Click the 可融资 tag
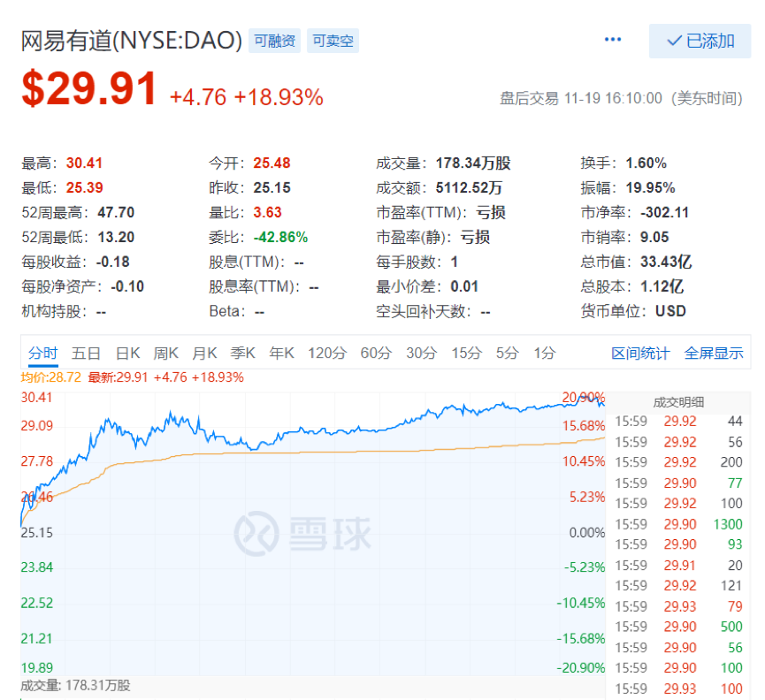The height and width of the screenshot is (700, 765). (x=275, y=41)
